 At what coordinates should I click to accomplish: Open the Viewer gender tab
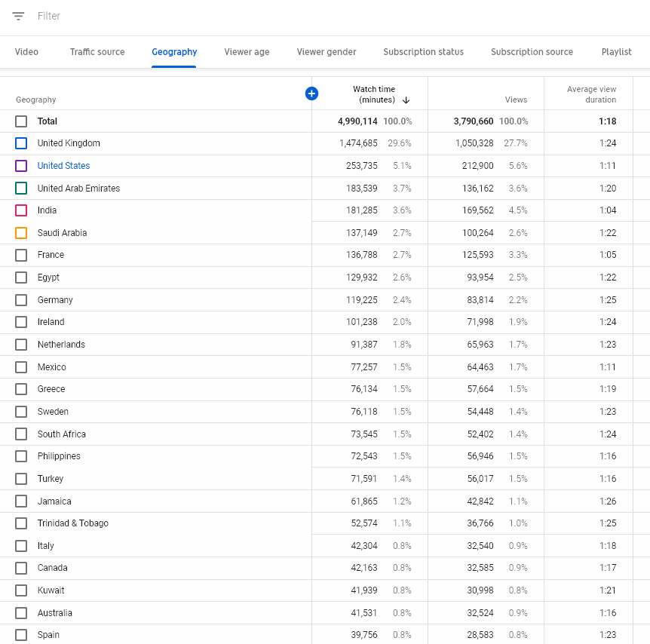pos(327,52)
